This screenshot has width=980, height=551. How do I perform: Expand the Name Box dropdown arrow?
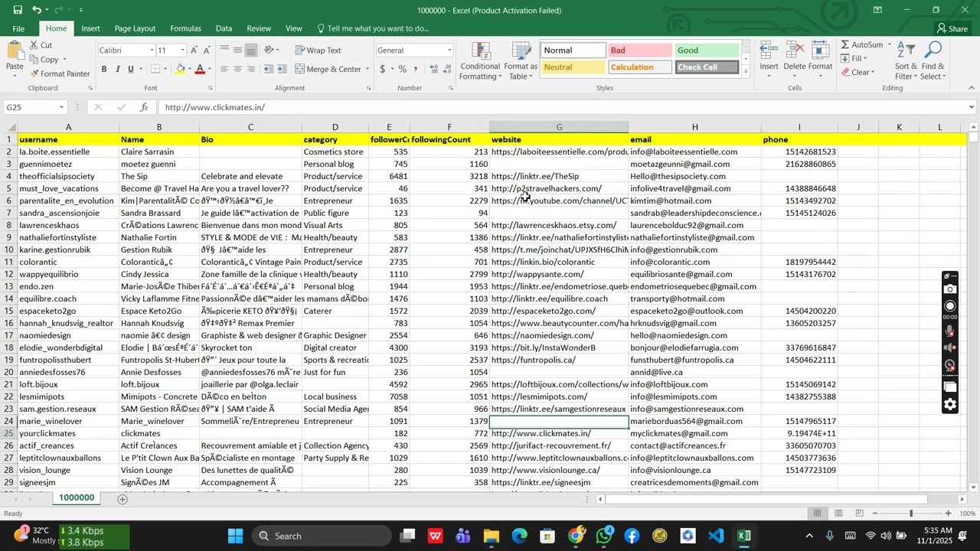(x=60, y=107)
